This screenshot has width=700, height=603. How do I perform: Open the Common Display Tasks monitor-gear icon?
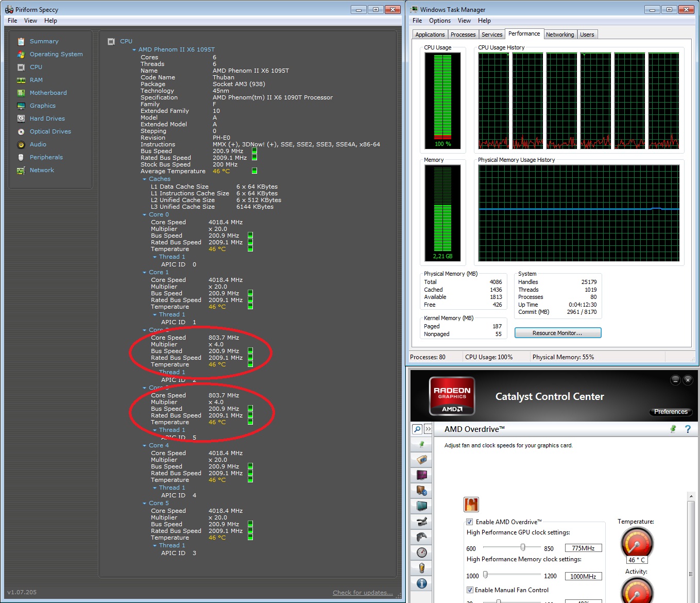pos(422,491)
